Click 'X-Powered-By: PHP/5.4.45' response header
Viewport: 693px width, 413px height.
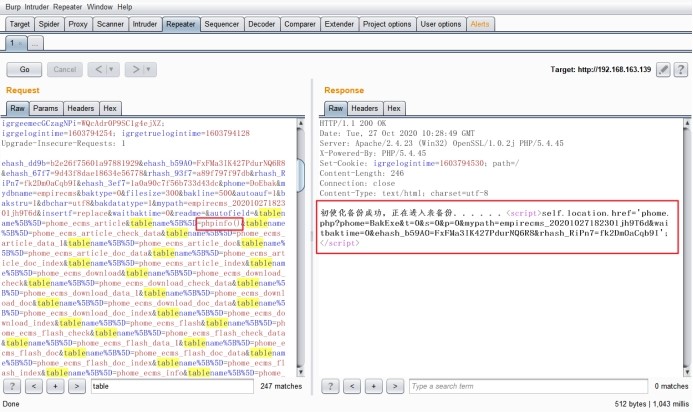373,153
